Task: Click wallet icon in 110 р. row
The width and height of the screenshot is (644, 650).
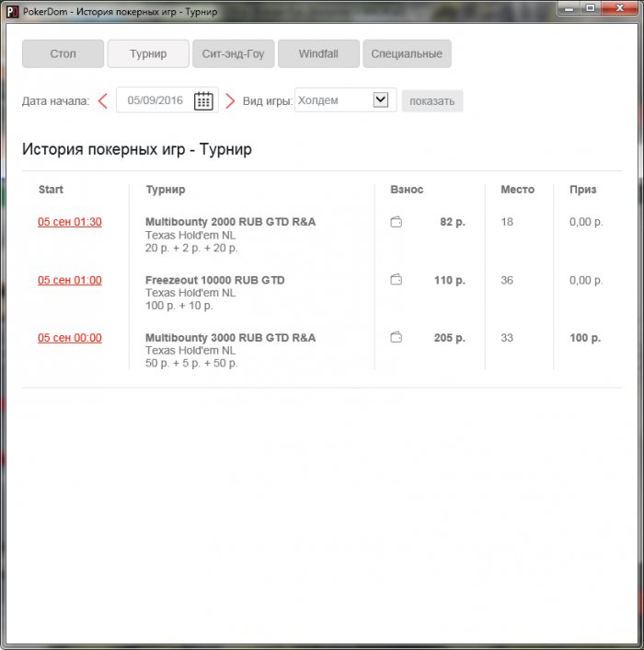Action: pyautogui.click(x=397, y=280)
